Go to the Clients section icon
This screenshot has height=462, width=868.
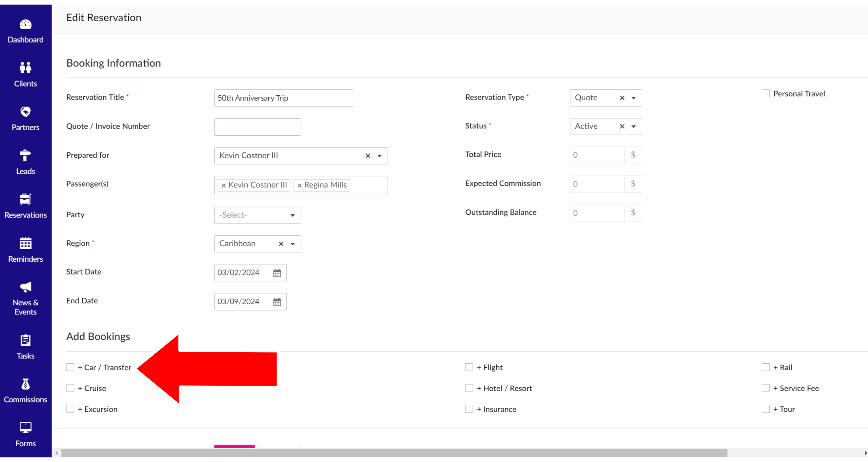26,68
